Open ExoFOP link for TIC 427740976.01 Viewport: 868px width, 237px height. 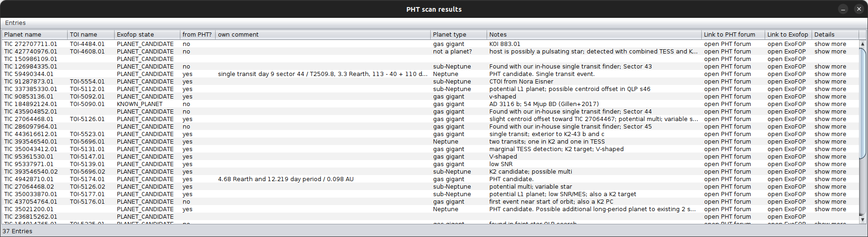(786, 52)
